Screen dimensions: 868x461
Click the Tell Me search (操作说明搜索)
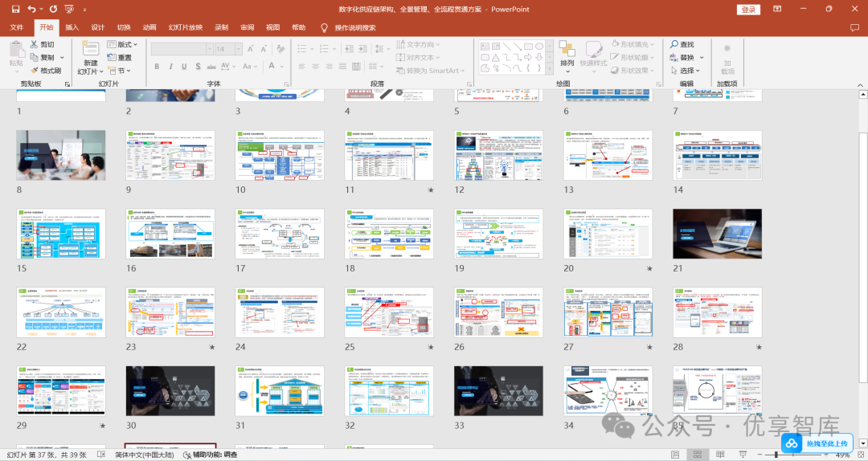(x=355, y=27)
